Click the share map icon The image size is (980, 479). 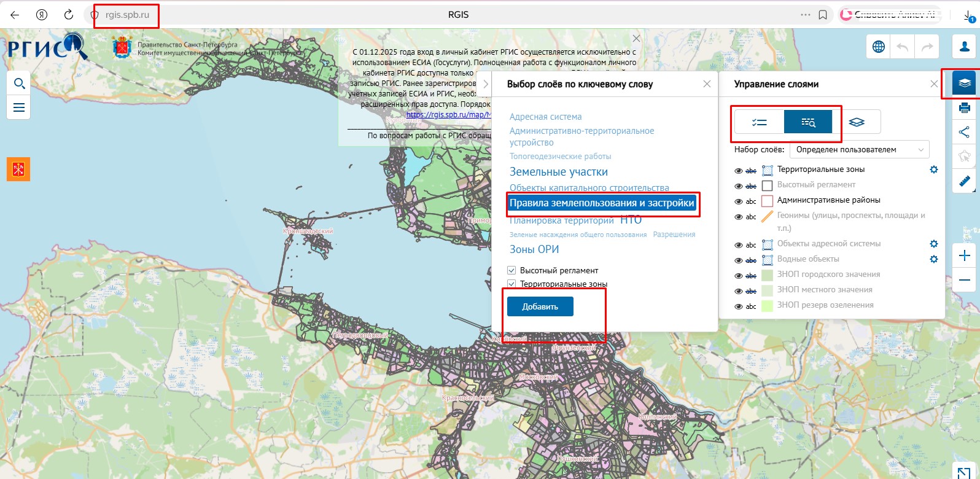click(x=964, y=132)
